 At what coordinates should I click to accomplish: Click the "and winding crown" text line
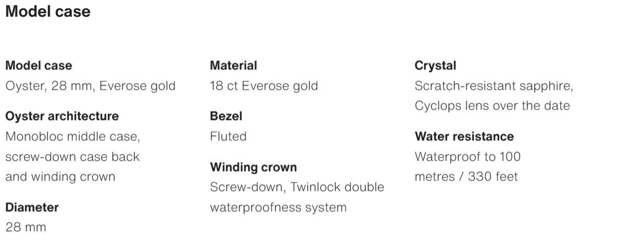tap(60, 176)
